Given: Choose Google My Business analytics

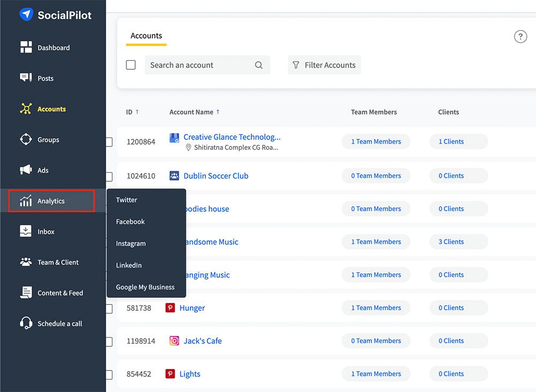Looking at the screenshot, I should coord(145,287).
